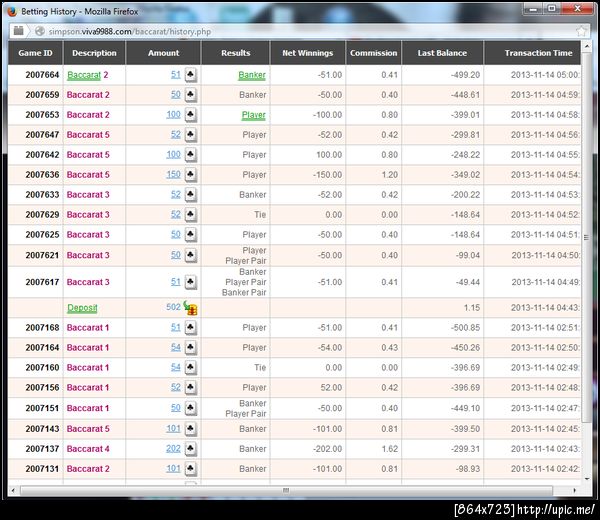Select commission 1.20 for game 2007636
This screenshot has height=520, width=600.
point(390,174)
